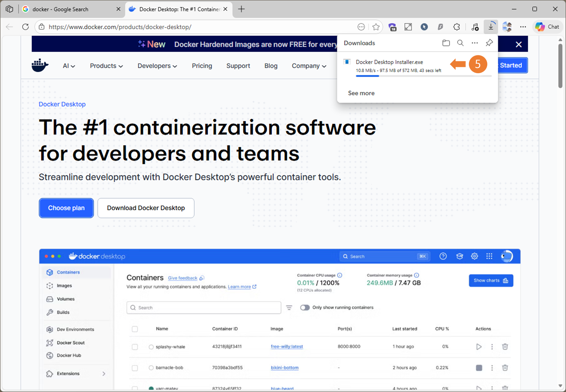Viewport: 566px width, 392px height.
Task: Click the favorites star in the address bar
Action: click(376, 27)
